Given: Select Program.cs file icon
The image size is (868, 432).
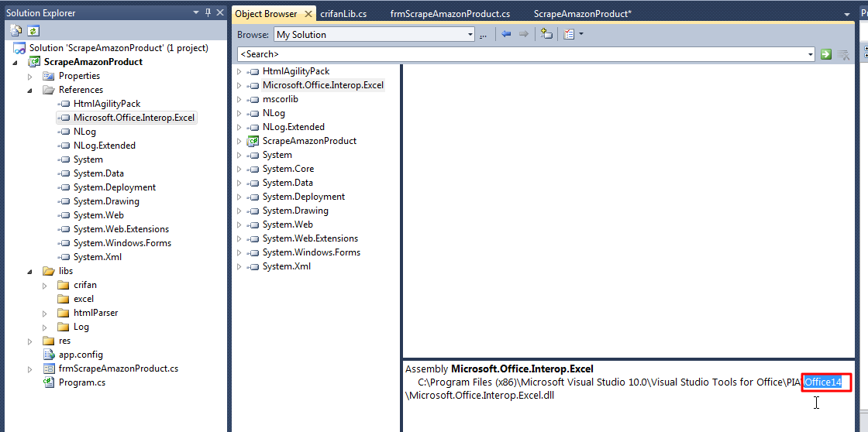Looking at the screenshot, I should pyautogui.click(x=49, y=382).
